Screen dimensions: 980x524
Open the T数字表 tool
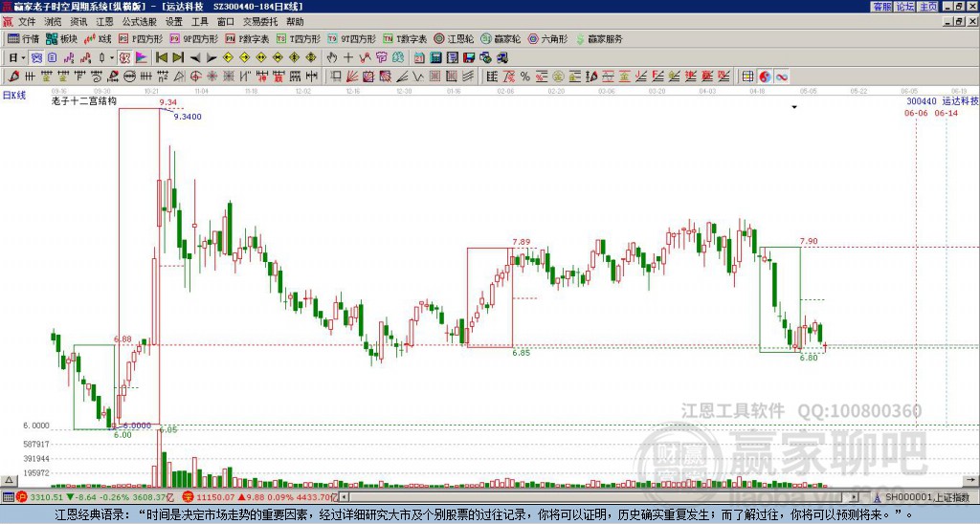tap(405, 38)
